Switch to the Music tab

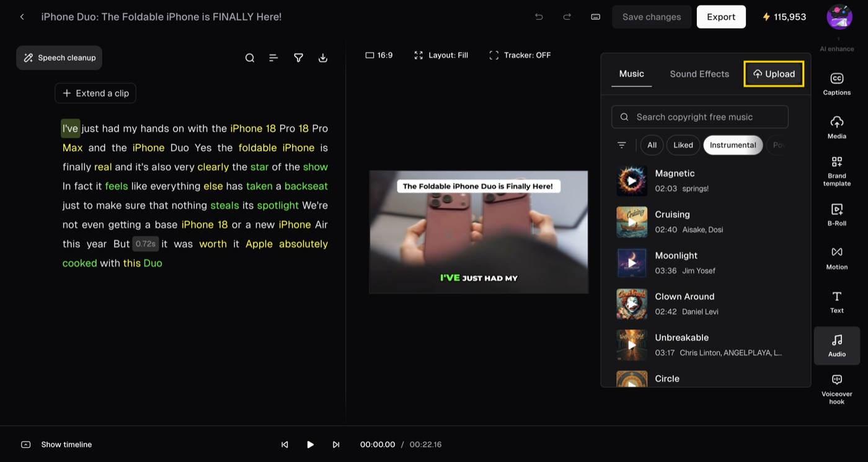click(631, 74)
